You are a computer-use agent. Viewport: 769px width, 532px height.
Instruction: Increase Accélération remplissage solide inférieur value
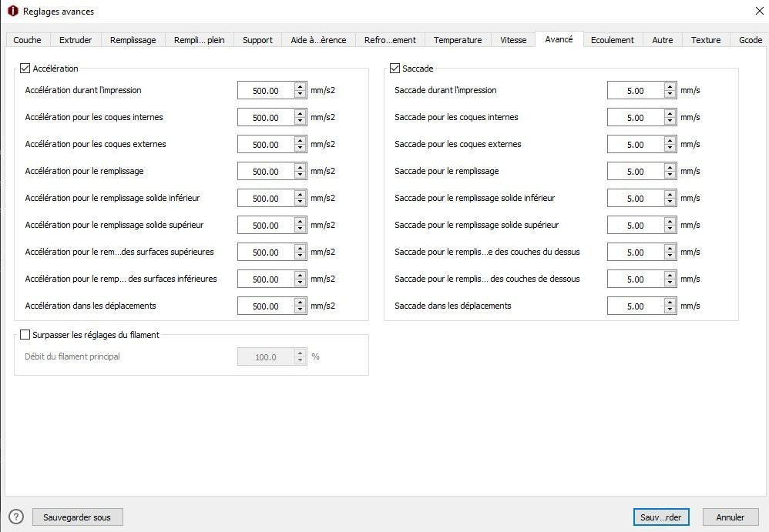click(301, 193)
